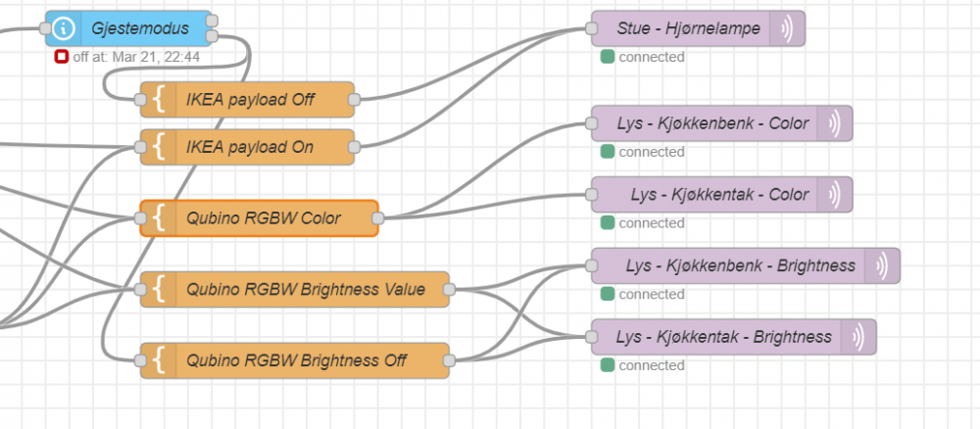Select the Qubino RGBW Color node label
This screenshot has height=429, width=980.
pos(264,218)
